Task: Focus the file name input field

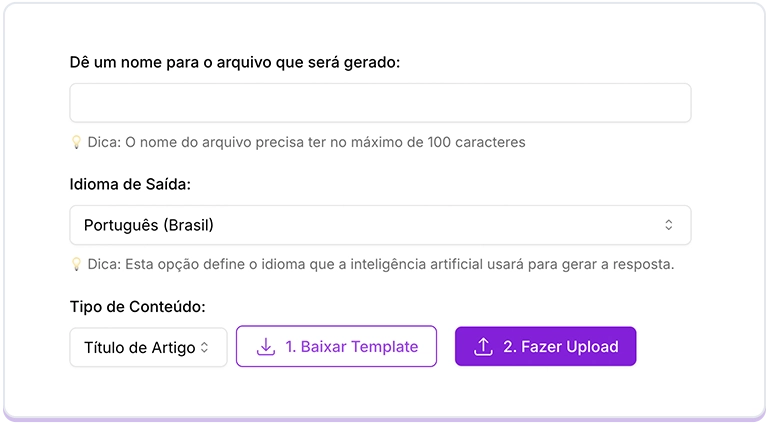Action: [380, 103]
